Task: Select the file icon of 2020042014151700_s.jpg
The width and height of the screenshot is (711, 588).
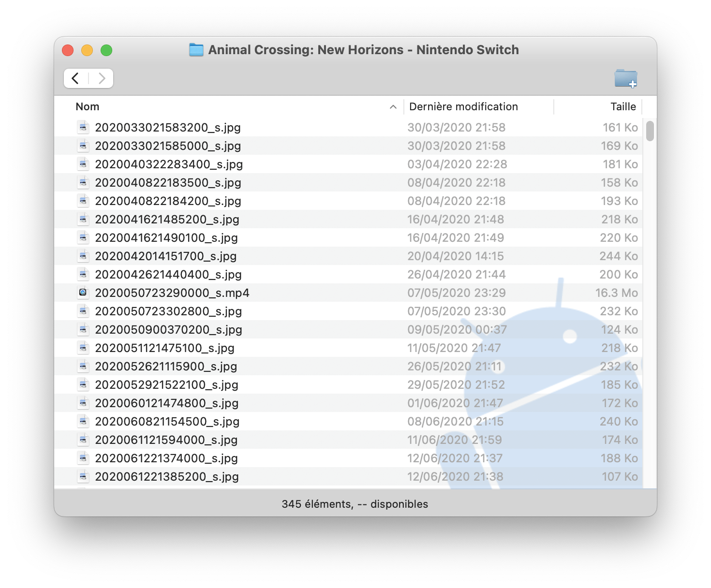Action: pos(83,256)
